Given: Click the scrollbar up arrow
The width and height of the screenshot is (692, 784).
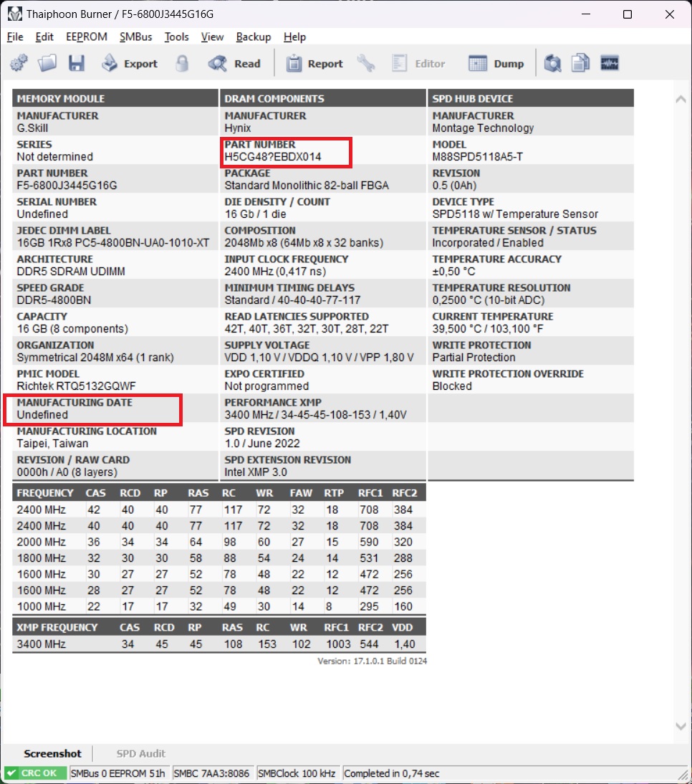Looking at the screenshot, I should [x=681, y=99].
